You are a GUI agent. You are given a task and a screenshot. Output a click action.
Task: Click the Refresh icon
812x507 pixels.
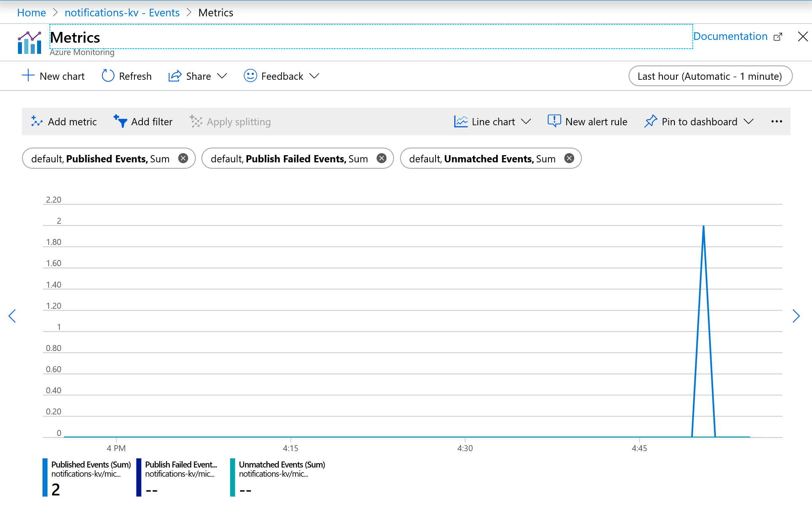pyautogui.click(x=107, y=76)
